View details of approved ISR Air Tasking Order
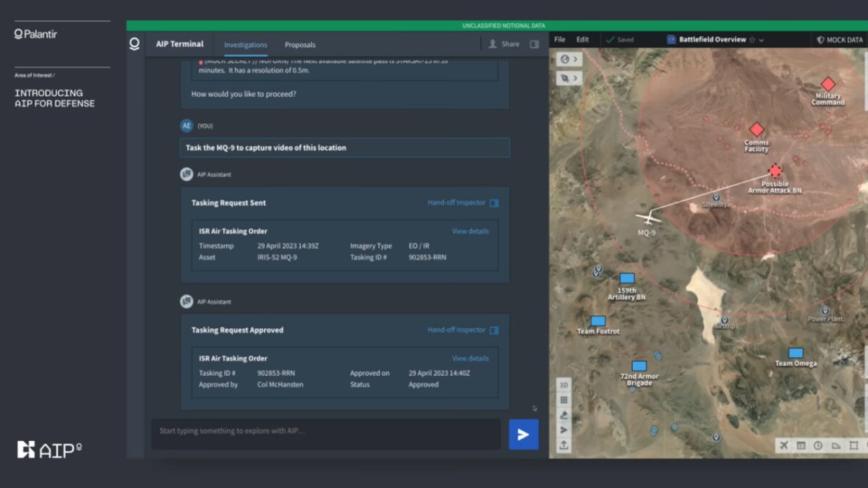Image resolution: width=868 pixels, height=488 pixels. pyautogui.click(x=470, y=359)
